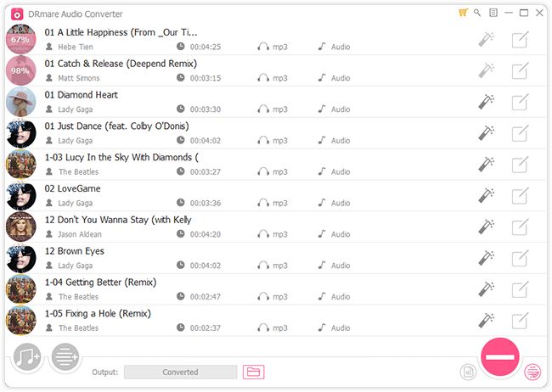Edit tags for Just Dance track
The width and height of the screenshot is (552, 392).
(521, 133)
